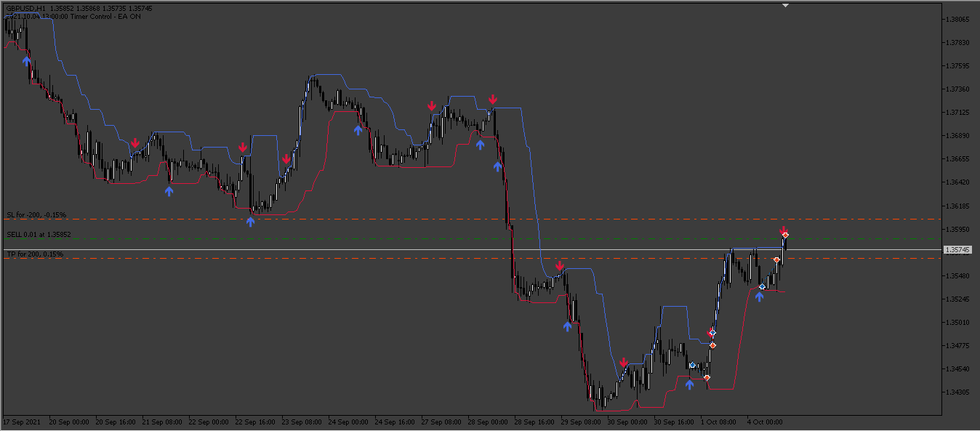Click the GBPUSD,H1 chart header text
This screenshot has height=431, width=980.
[x=25, y=9]
